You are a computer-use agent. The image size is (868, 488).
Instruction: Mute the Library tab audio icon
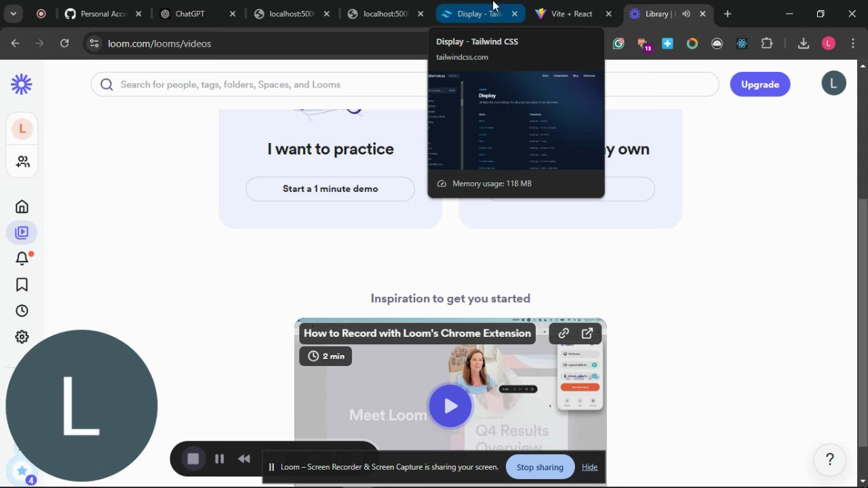pos(686,14)
